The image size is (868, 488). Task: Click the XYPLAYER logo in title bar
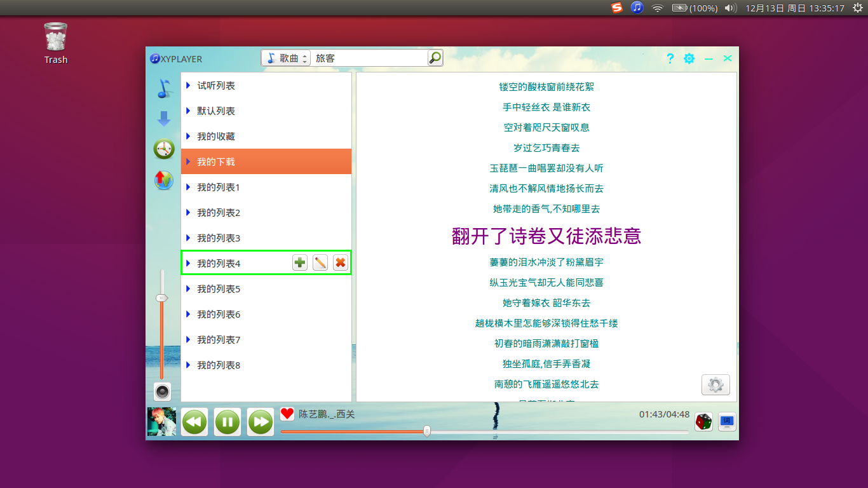(176, 58)
